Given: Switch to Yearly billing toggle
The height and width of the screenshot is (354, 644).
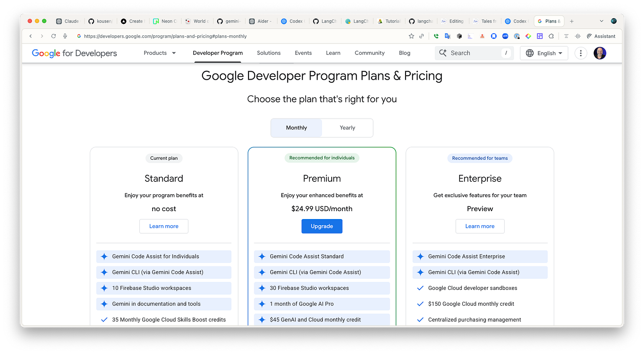Looking at the screenshot, I should pyautogui.click(x=348, y=128).
